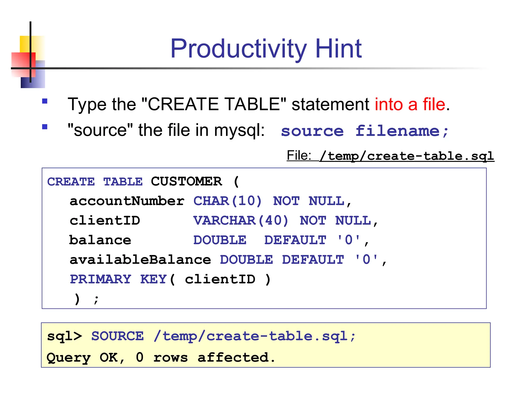Image resolution: width=532 pixels, height=399 pixels.
Task: Click the 'Productivity Hint' slide title
Action: pos(266,49)
